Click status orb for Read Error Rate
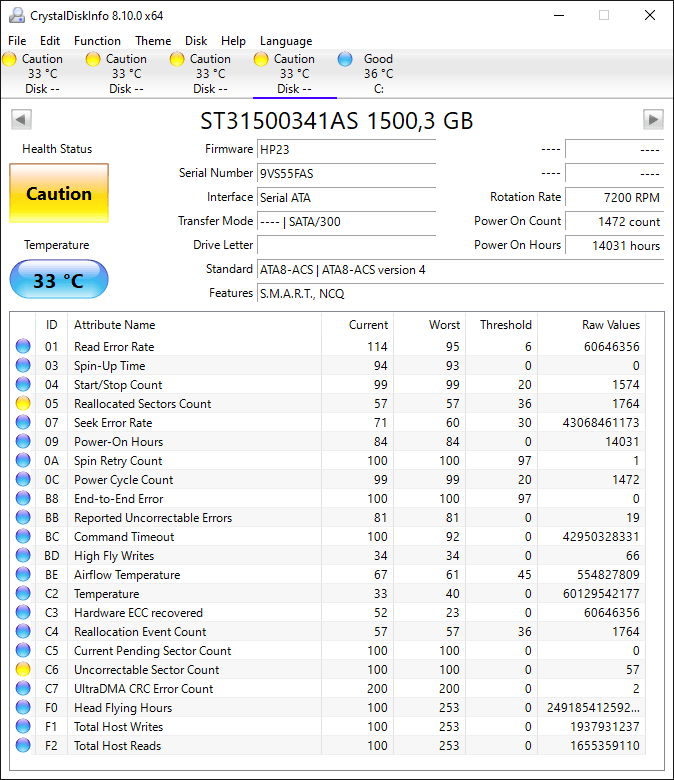Image resolution: width=674 pixels, height=780 pixels. point(23,346)
